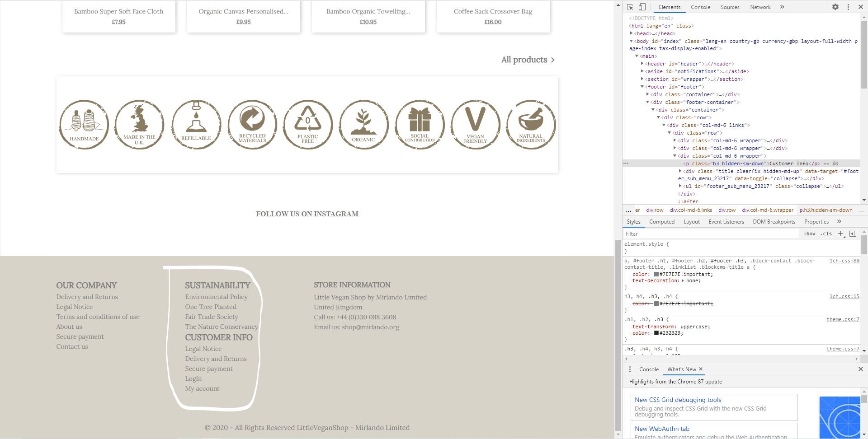Expand the div.title clearfix hidden-md-up node
Viewport: 868px width, 439px height.
pos(680,171)
